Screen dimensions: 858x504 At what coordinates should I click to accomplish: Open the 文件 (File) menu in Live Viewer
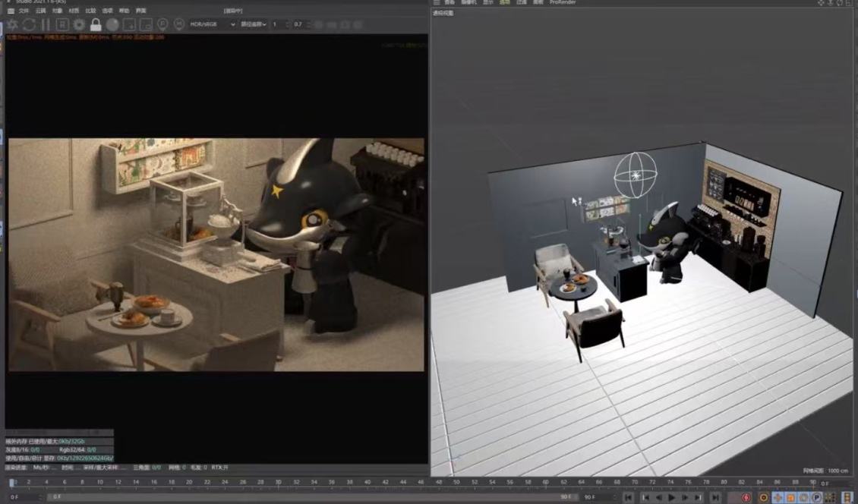click(24, 11)
